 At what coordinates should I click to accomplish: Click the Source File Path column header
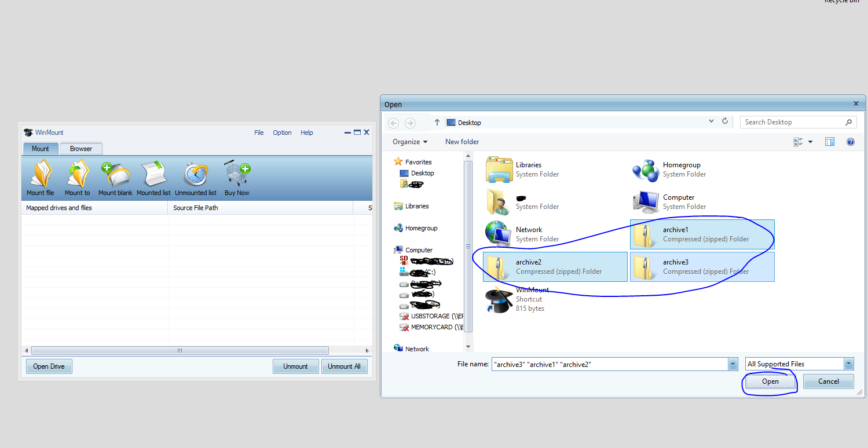point(261,208)
